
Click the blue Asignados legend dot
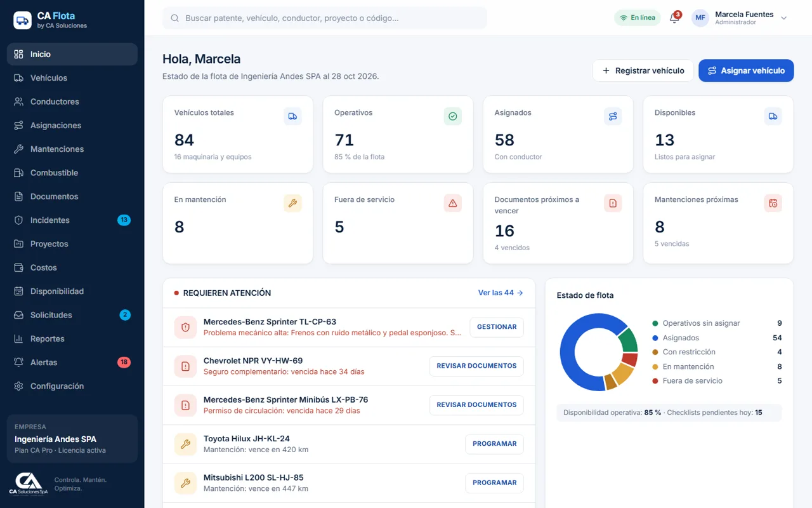[x=655, y=338]
